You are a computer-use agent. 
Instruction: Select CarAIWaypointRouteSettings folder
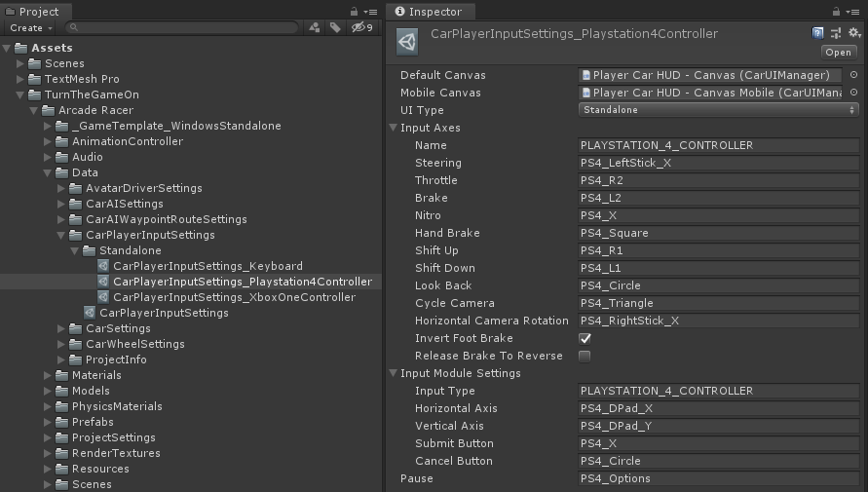(166, 219)
